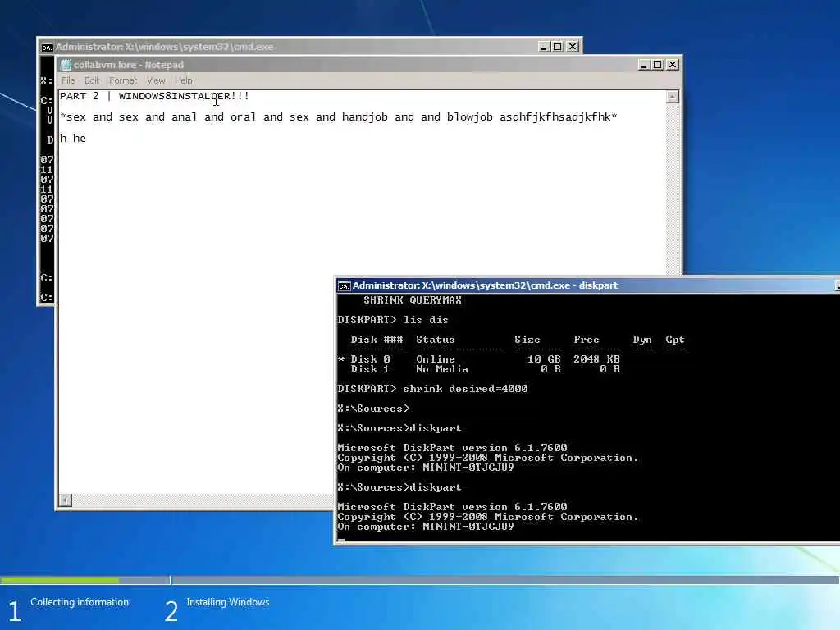Open the File menu in Notepad
This screenshot has height=630, width=840.
coord(68,80)
